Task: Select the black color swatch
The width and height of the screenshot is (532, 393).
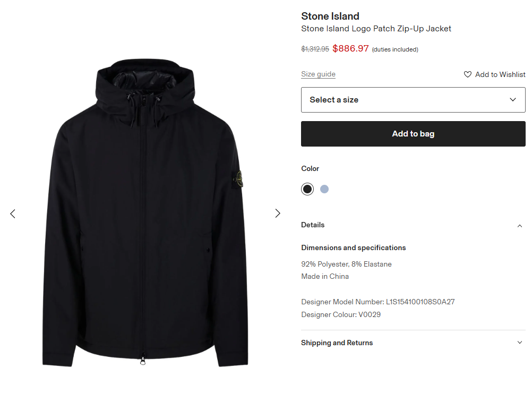Action: tap(307, 189)
